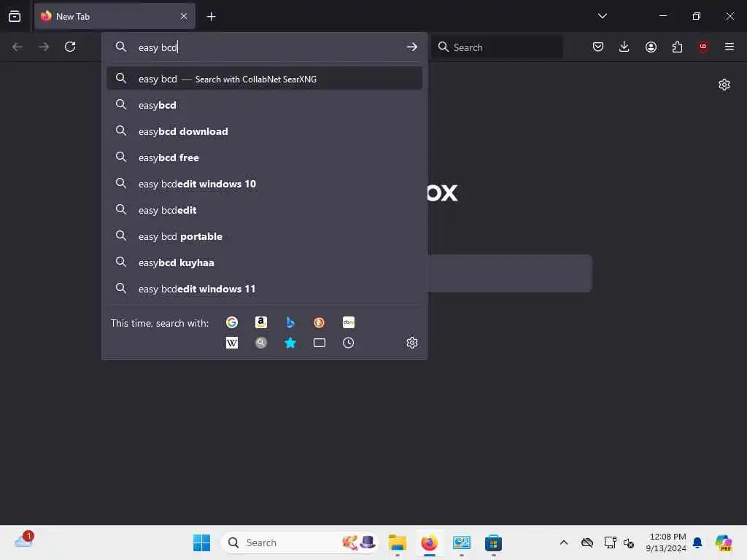Open the Firefox application menu

(x=729, y=47)
